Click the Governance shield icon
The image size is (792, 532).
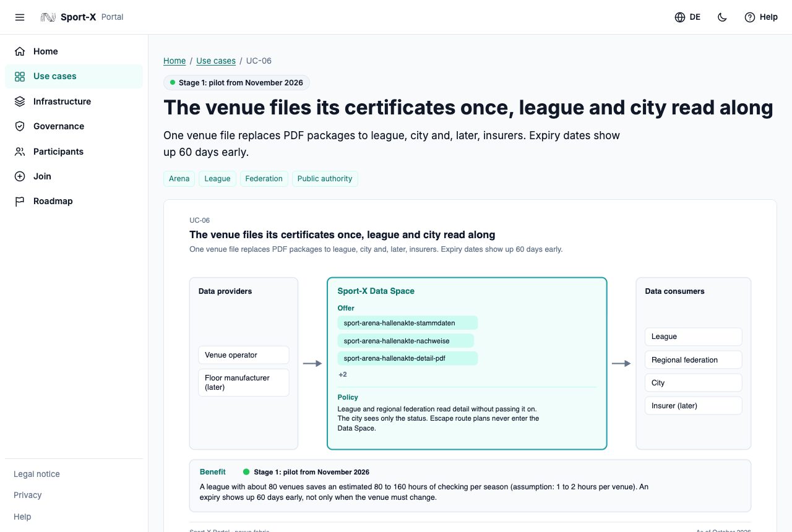[20, 126]
